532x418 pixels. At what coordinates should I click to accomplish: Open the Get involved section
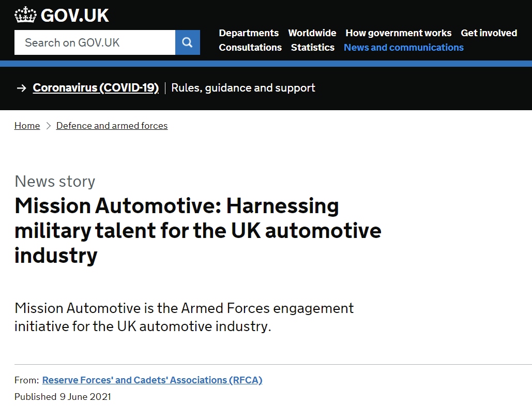(x=489, y=33)
